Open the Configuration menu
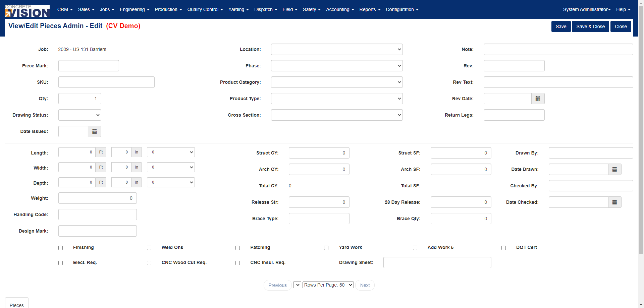 [402, 9]
